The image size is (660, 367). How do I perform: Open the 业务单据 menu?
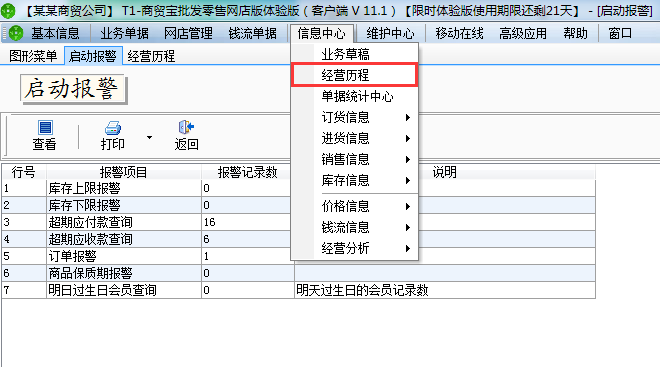pos(124,33)
